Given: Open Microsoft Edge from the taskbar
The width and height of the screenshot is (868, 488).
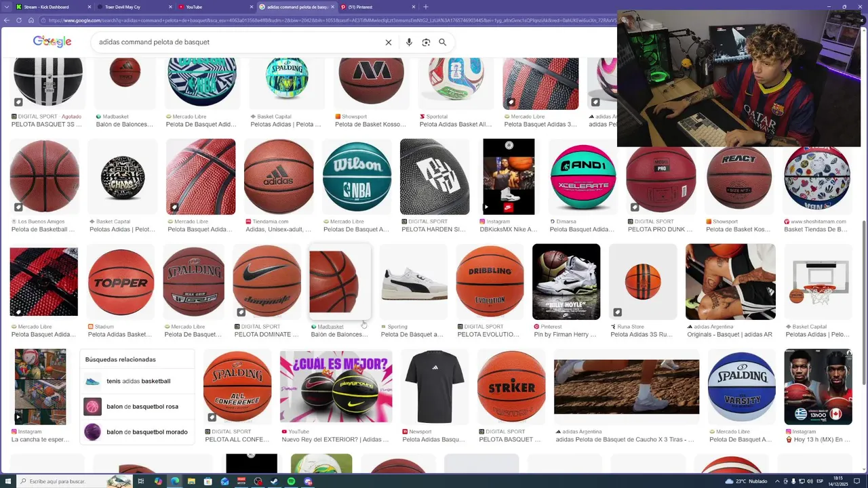Looking at the screenshot, I should pos(175,481).
